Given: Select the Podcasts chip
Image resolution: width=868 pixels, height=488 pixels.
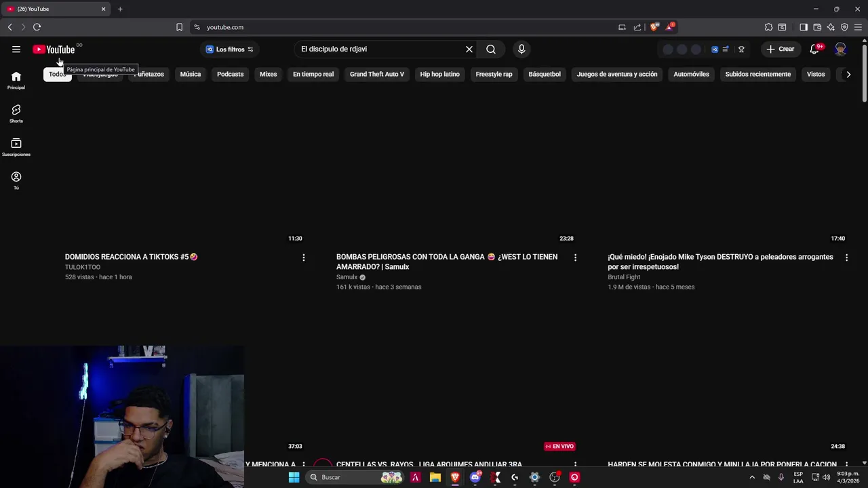Looking at the screenshot, I should (x=230, y=74).
